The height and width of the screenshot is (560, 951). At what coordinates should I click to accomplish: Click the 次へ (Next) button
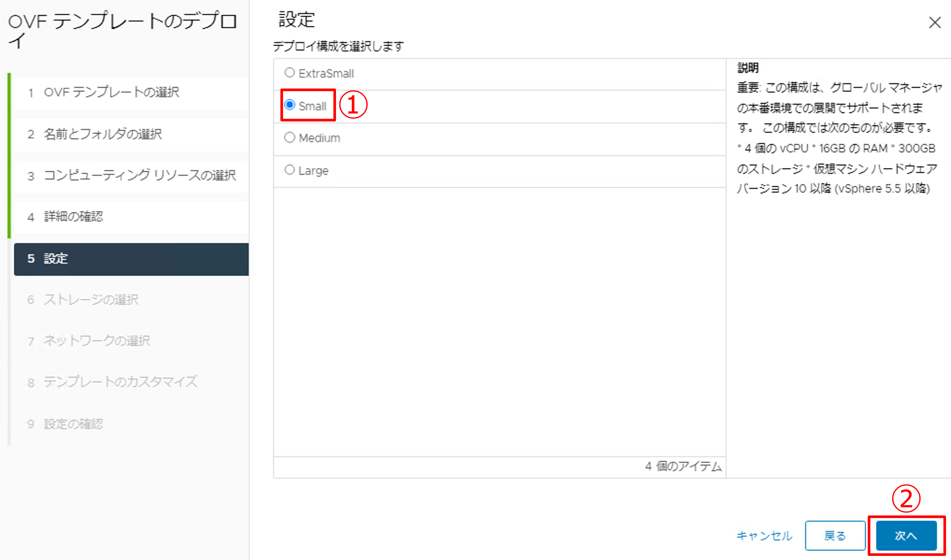pyautogui.click(x=906, y=536)
